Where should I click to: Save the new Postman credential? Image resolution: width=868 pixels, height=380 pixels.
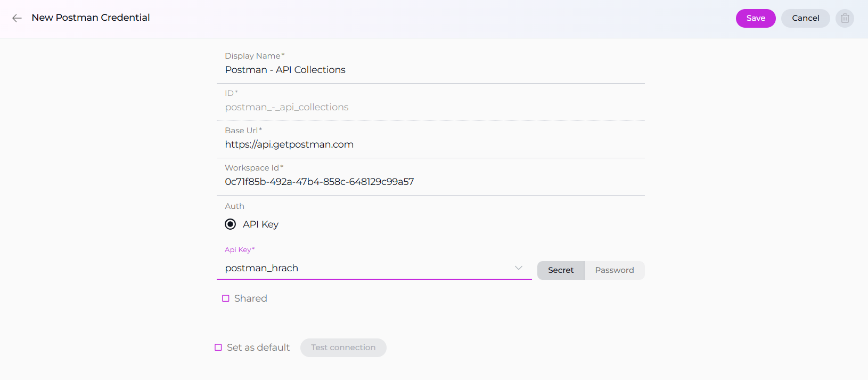[755, 18]
